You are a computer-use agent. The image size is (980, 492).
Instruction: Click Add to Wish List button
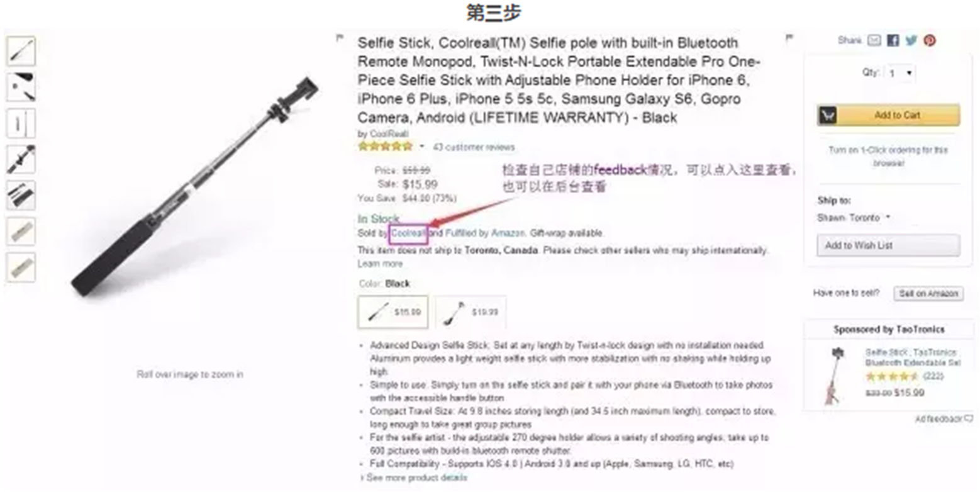tap(888, 245)
